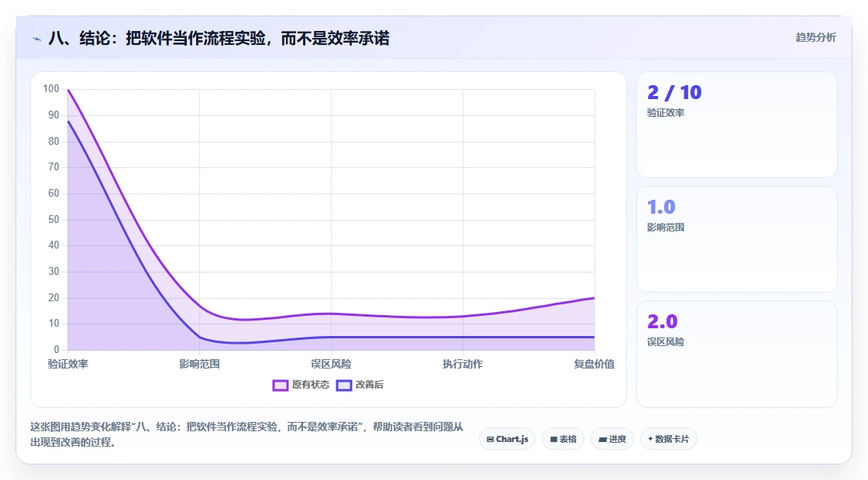Open the 2 / 10 验证效率 card
The height and width of the screenshot is (480, 868).
coord(737,125)
